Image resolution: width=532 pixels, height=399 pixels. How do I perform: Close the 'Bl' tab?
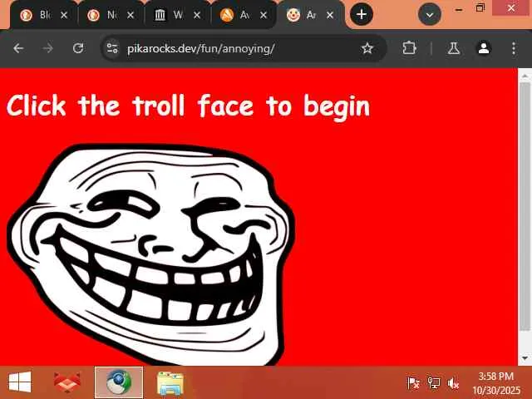(x=64, y=15)
